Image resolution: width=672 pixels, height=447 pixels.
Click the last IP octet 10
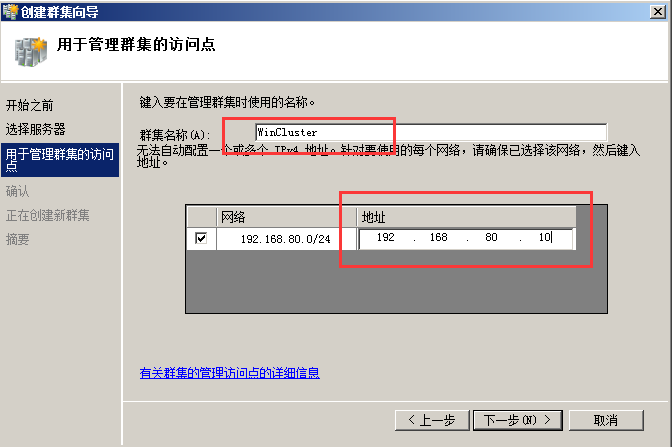tap(545, 237)
